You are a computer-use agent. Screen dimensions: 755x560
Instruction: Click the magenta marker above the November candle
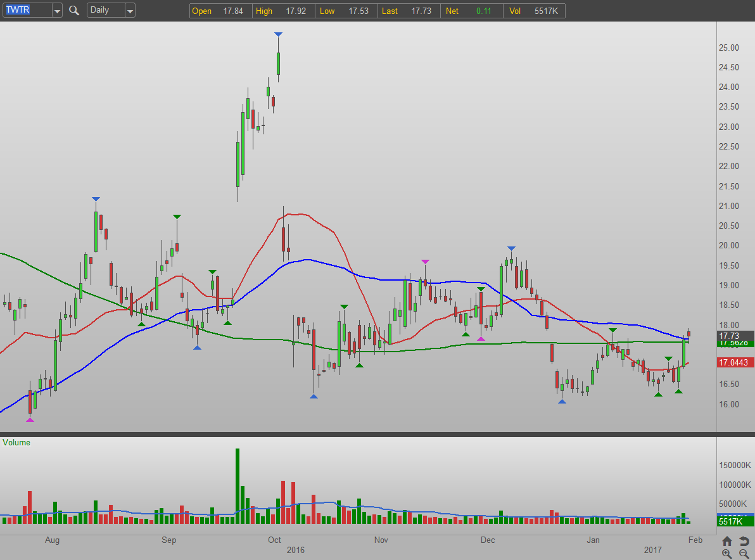pos(425,262)
